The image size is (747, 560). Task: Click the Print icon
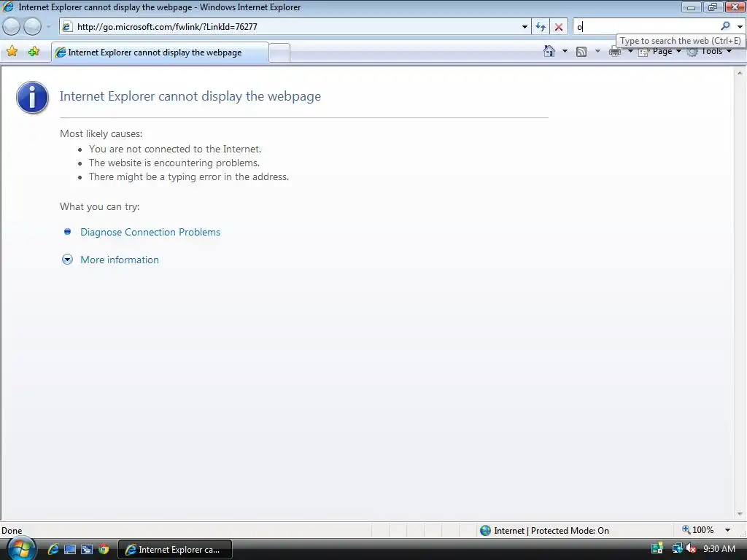pos(615,52)
